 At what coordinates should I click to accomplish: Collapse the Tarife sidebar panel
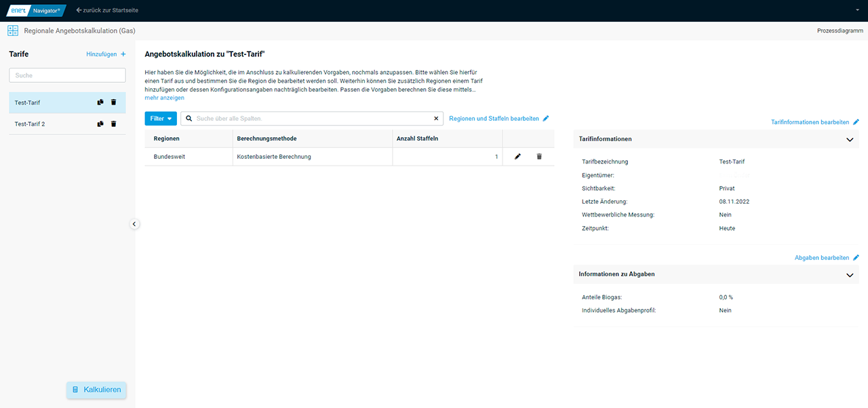click(x=134, y=224)
